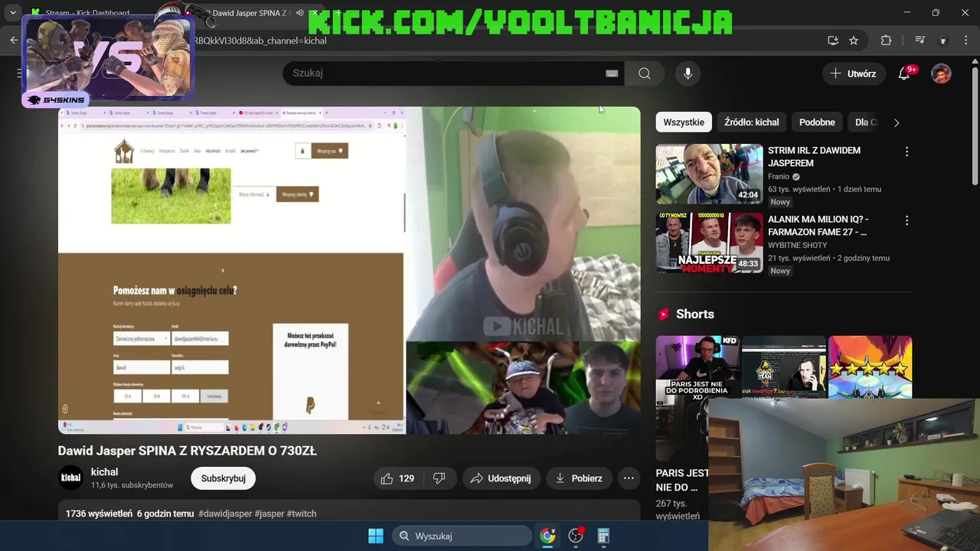Open Chrome media control icon
Image resolution: width=980 pixels, height=551 pixels.
[x=920, y=41]
